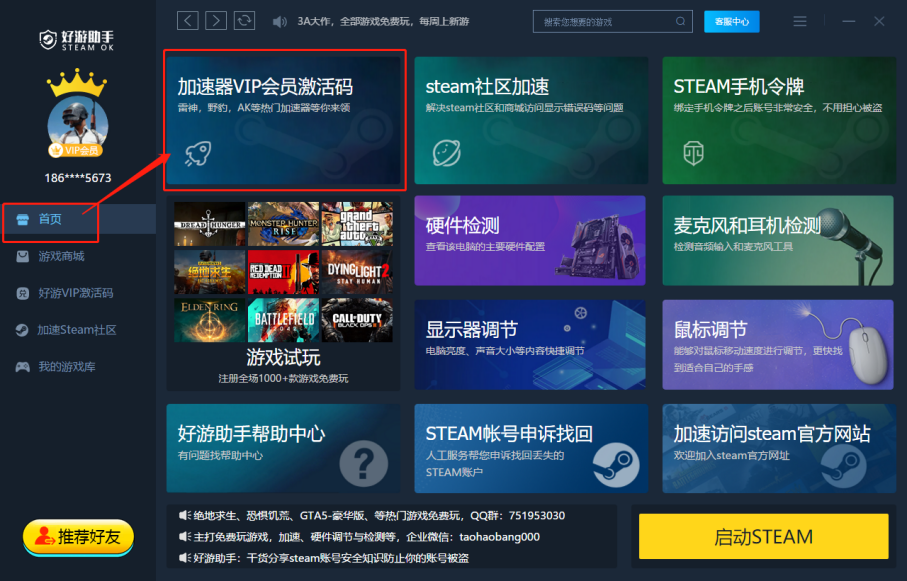The width and height of the screenshot is (907, 581).
Task: Open the STEAM手机令牌 card
Action: point(779,120)
